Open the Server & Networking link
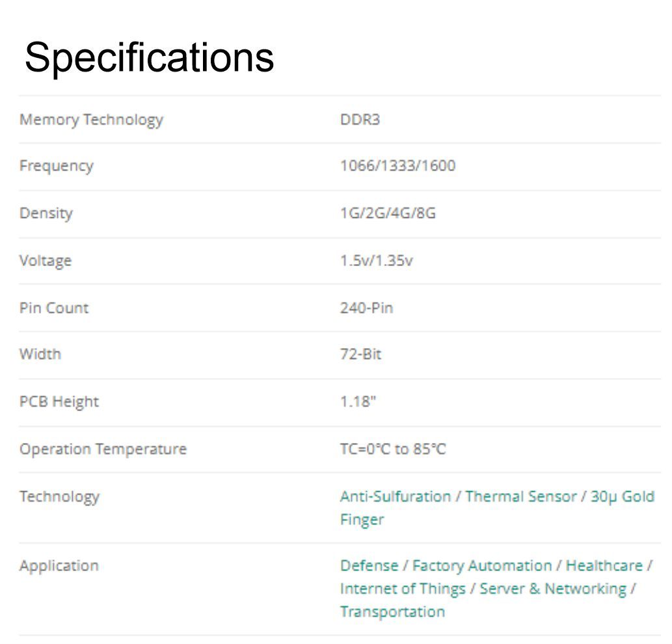Viewport: 672px width, 644px height. [x=553, y=589]
